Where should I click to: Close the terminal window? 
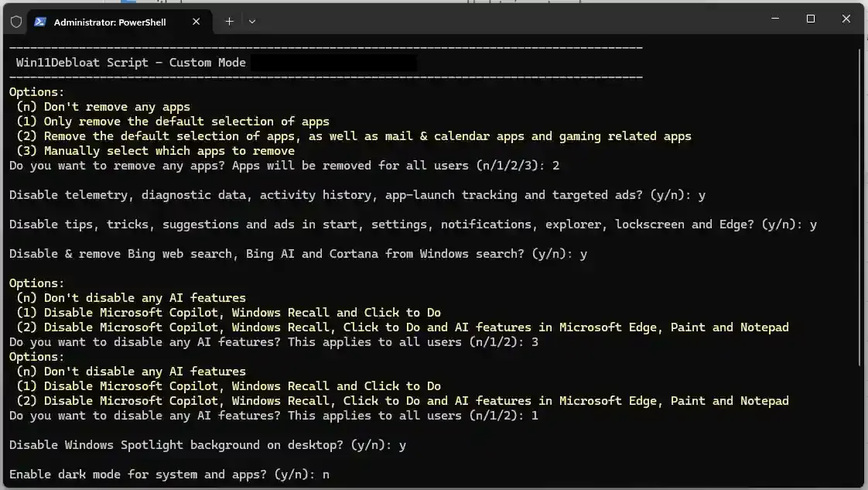click(846, 19)
